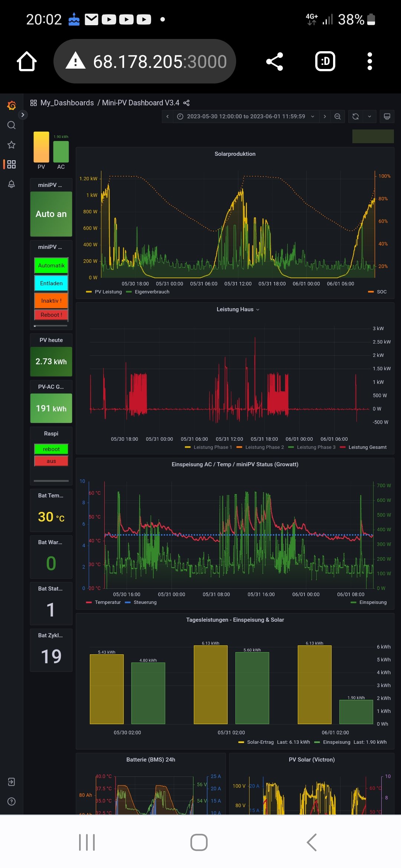Open My_Dashboards breadcrumb folder
The width and height of the screenshot is (401, 868).
67,103
